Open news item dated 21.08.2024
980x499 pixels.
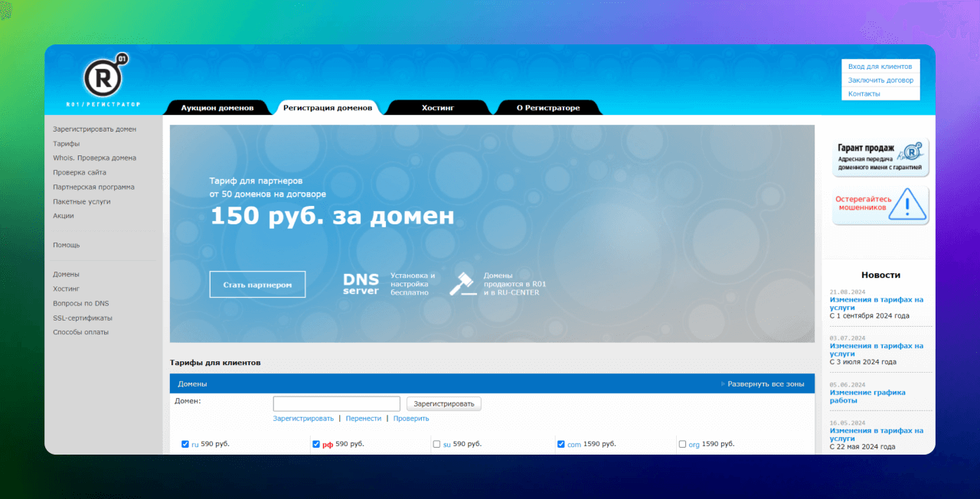(x=877, y=304)
